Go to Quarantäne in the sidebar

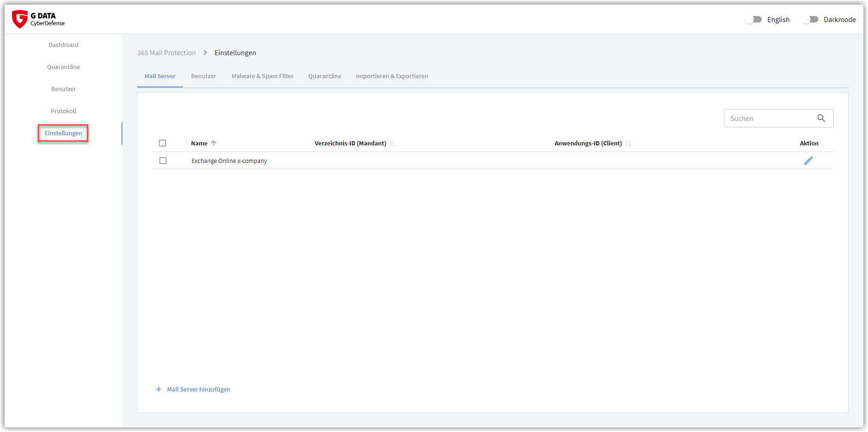[64, 67]
